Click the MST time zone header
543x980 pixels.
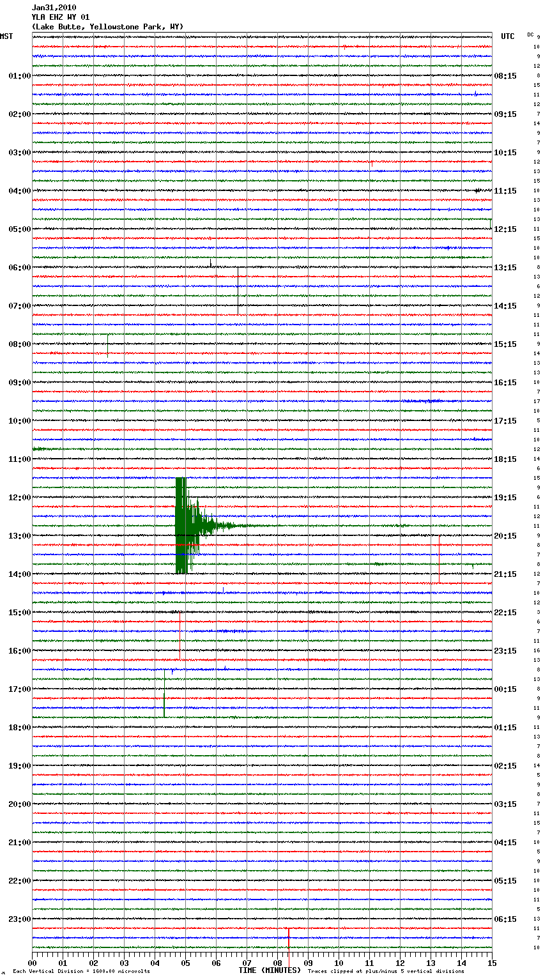coord(6,36)
